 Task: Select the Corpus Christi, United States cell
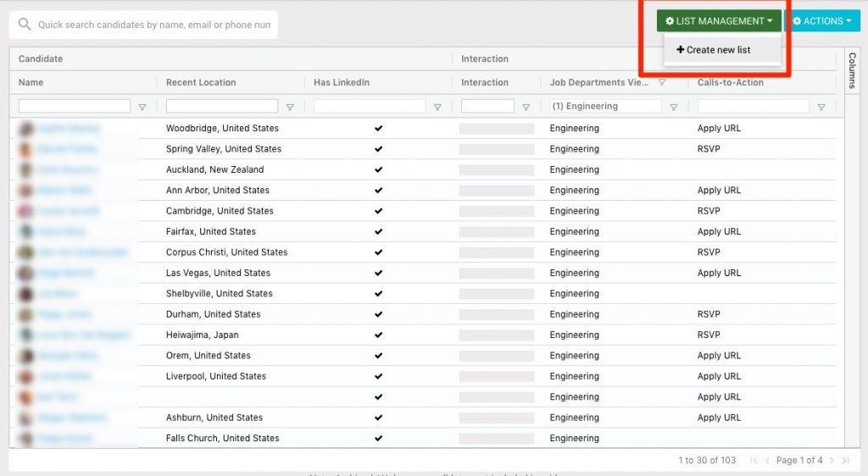coord(227,252)
